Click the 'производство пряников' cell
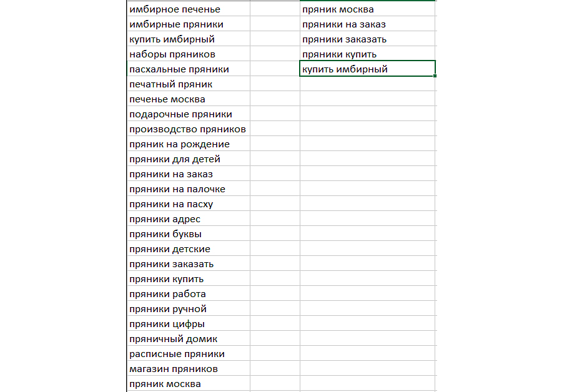This screenshot has width=562, height=392. [x=187, y=129]
